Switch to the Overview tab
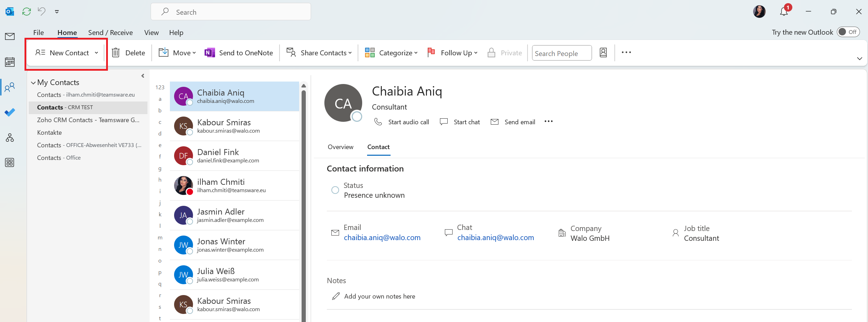 (x=340, y=147)
